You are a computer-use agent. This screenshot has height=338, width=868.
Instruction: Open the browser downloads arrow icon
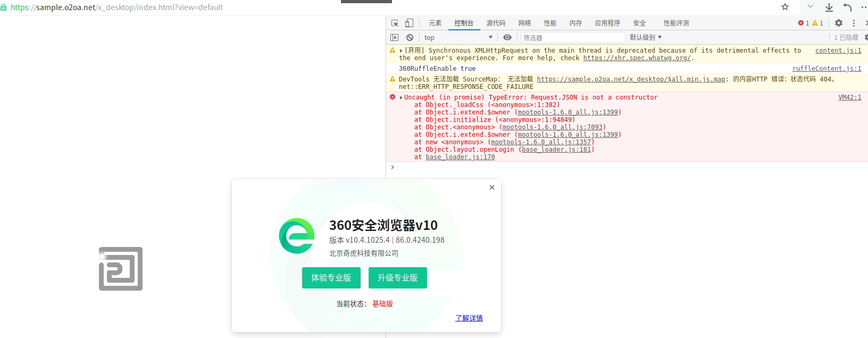(829, 7)
